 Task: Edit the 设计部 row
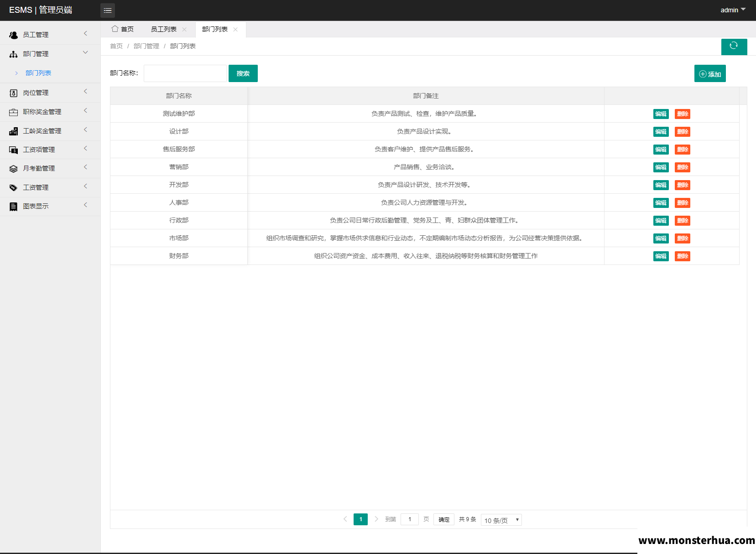[661, 132]
